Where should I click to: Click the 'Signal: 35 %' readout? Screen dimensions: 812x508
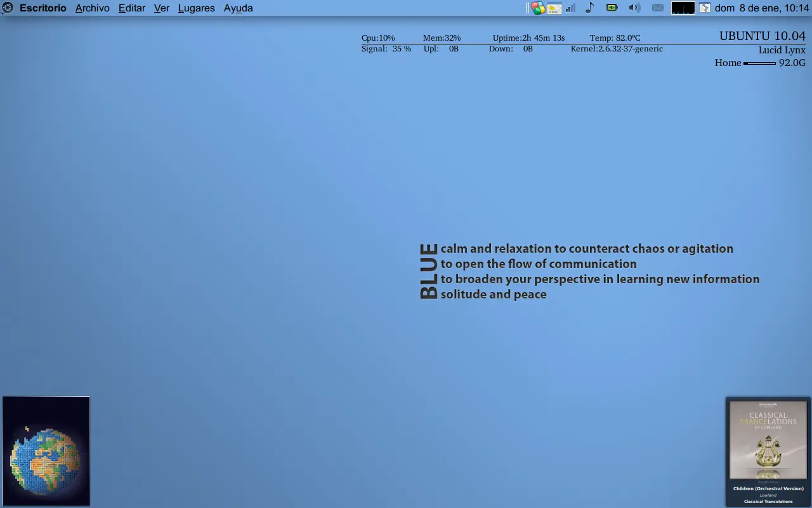(386, 49)
